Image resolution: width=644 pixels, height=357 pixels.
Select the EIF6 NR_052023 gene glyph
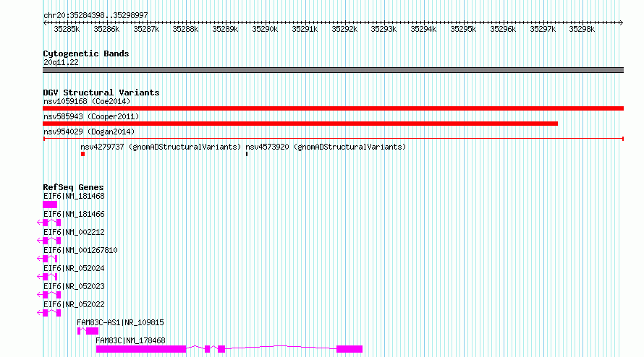pyautogui.click(x=49, y=295)
